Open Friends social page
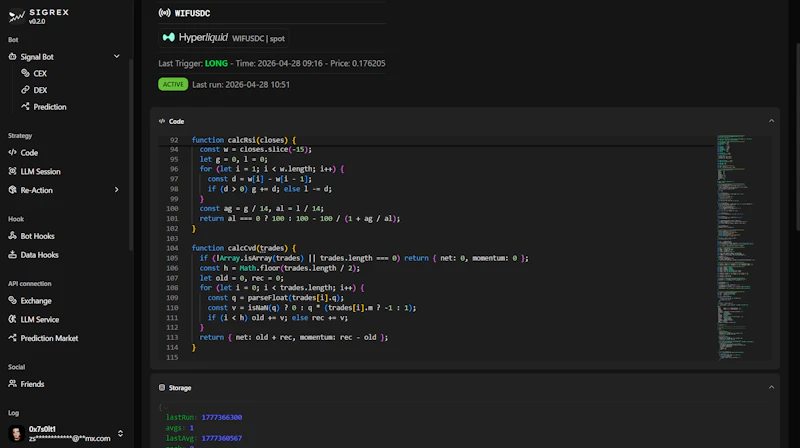The image size is (800, 448). coord(32,384)
